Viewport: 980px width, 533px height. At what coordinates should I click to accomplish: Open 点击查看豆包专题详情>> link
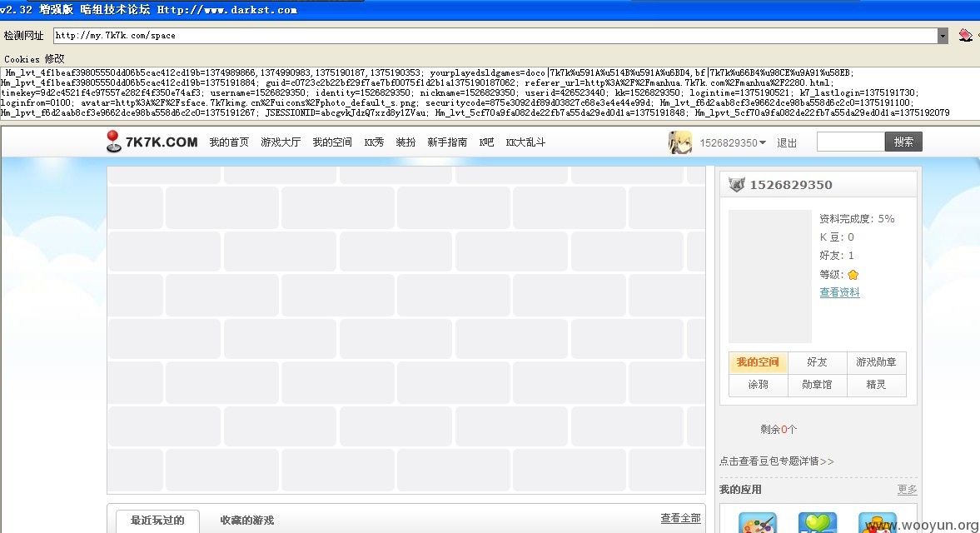pos(776,461)
